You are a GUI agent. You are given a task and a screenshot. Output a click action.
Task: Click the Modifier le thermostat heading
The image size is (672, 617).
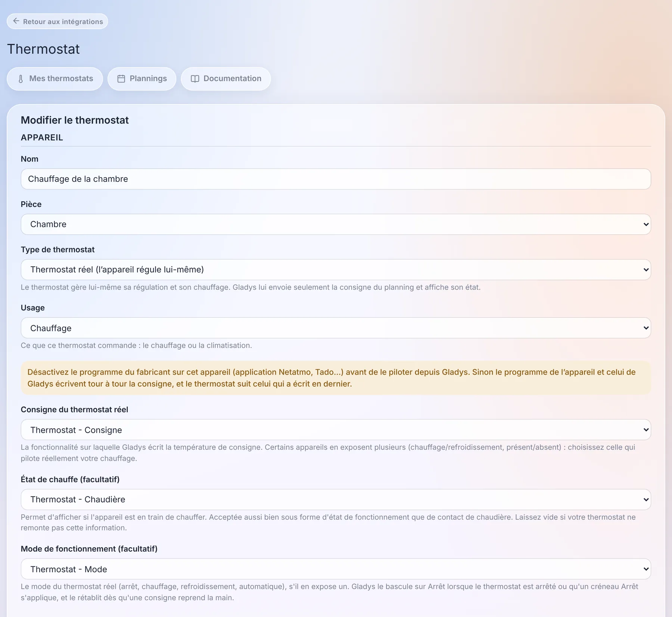tap(75, 120)
